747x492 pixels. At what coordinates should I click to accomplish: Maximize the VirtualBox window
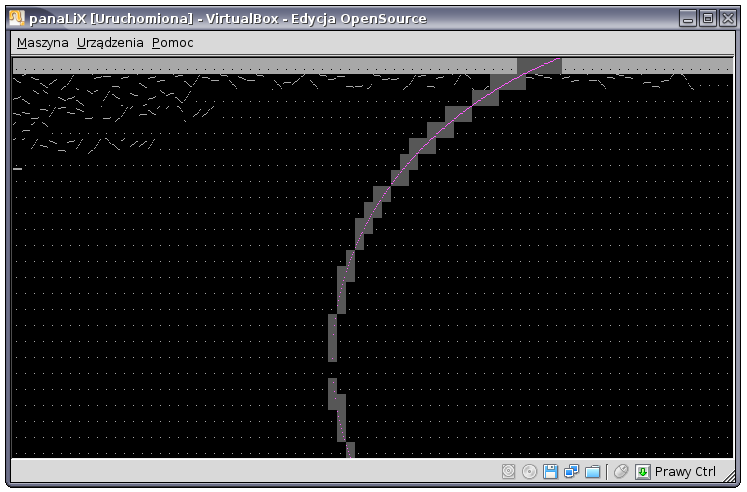[x=707, y=18]
